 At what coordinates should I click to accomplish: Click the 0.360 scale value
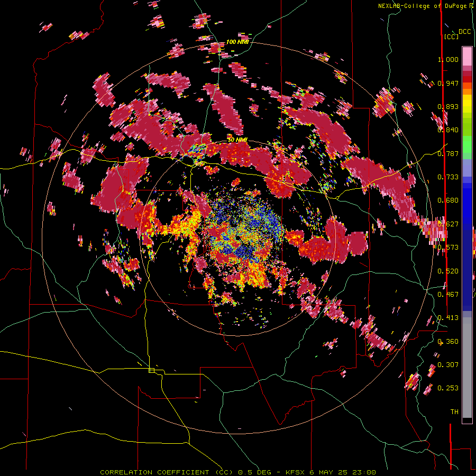point(448,342)
